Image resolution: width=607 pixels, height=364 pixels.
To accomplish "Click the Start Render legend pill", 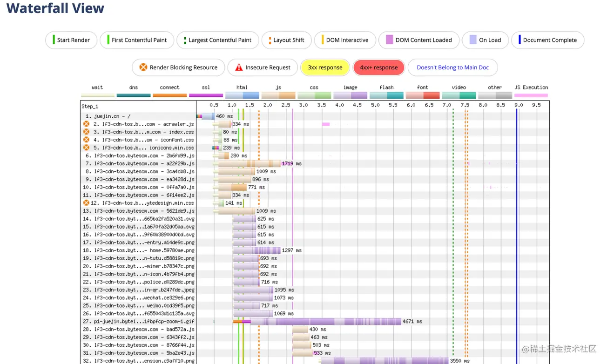I will coord(71,40).
